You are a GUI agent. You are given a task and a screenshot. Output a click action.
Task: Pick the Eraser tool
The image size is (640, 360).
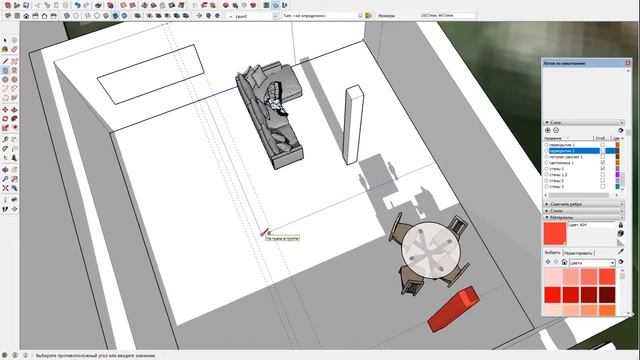14,49
